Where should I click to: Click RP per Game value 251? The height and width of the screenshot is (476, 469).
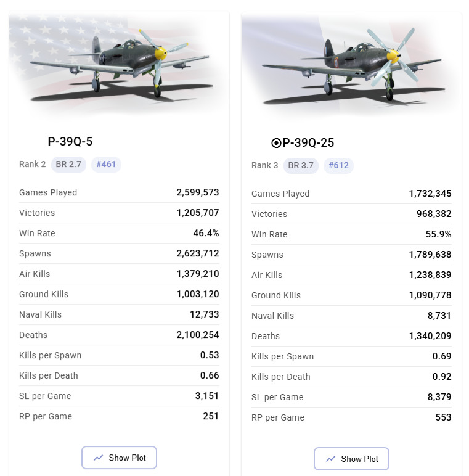pos(211,416)
